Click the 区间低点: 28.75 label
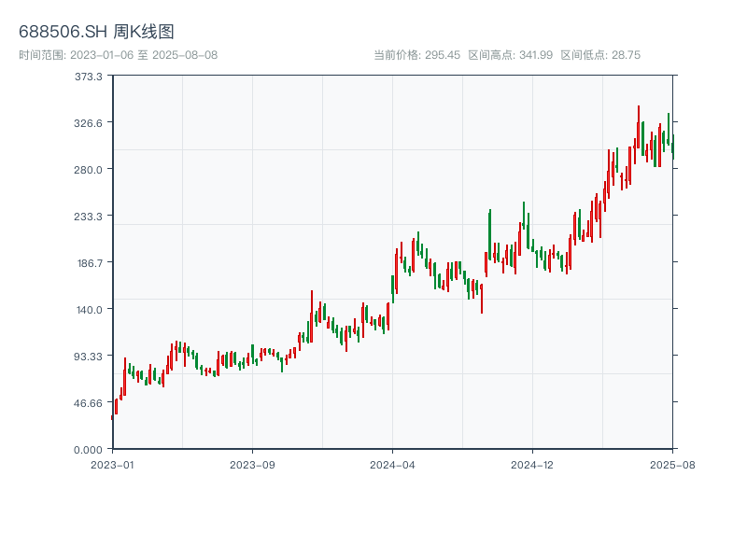 600,55
